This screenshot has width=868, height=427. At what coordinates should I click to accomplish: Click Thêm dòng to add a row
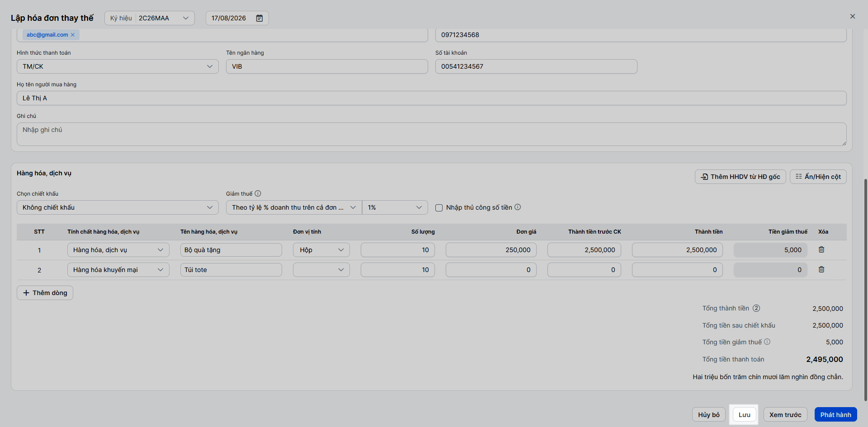click(x=45, y=293)
